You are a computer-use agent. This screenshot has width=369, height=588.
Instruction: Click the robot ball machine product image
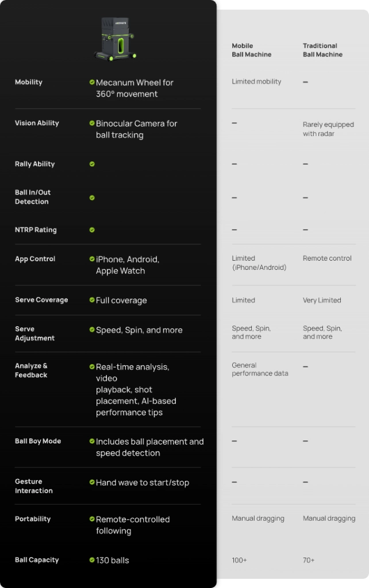[115, 38]
